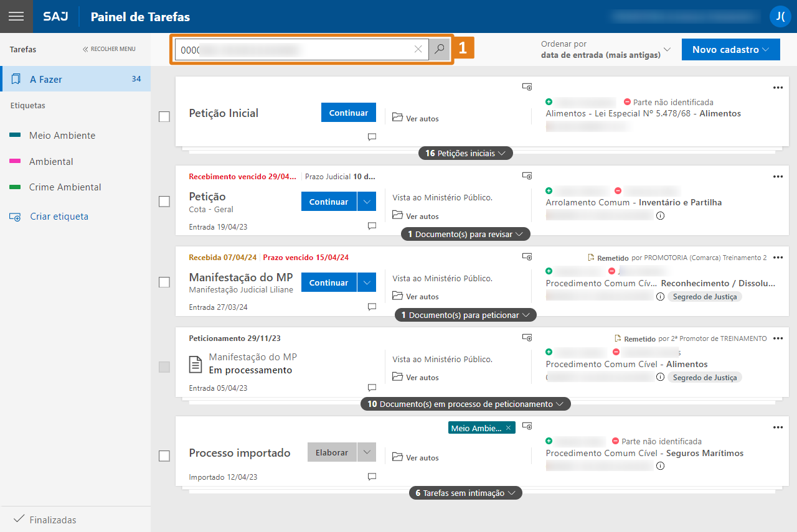Open comment icon on Petição Inicial card

[x=372, y=137]
